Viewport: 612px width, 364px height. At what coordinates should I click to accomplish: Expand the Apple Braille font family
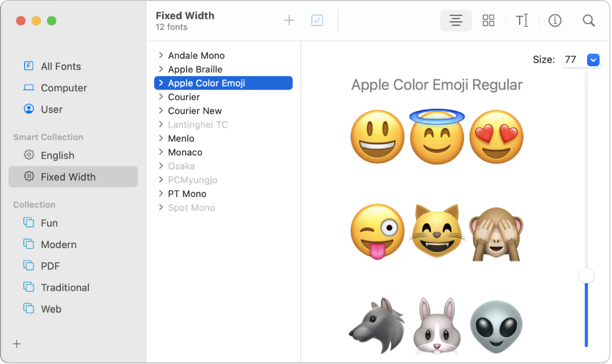161,69
